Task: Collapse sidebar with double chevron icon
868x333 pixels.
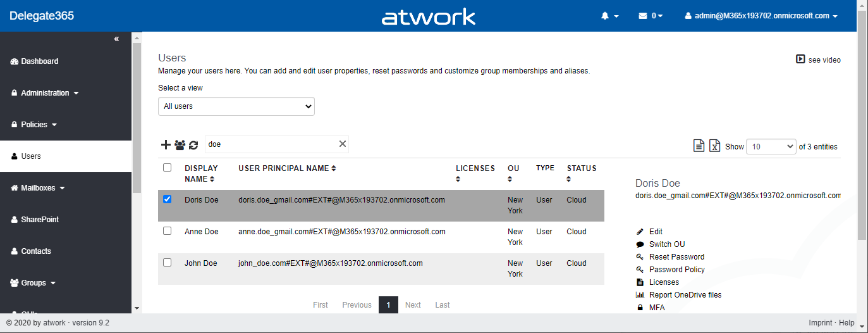Action: [x=116, y=39]
